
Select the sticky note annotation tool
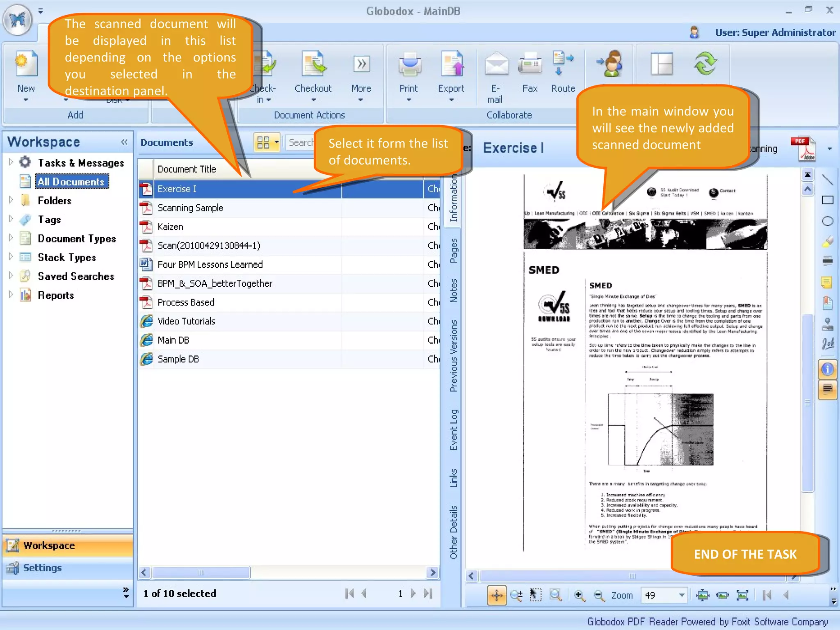827,282
